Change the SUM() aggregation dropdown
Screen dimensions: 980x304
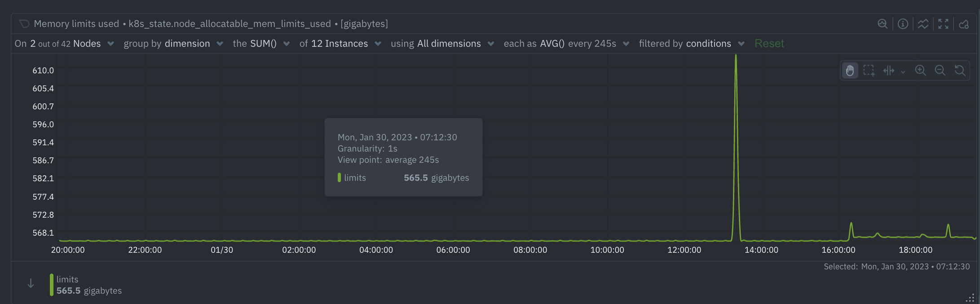point(261,44)
